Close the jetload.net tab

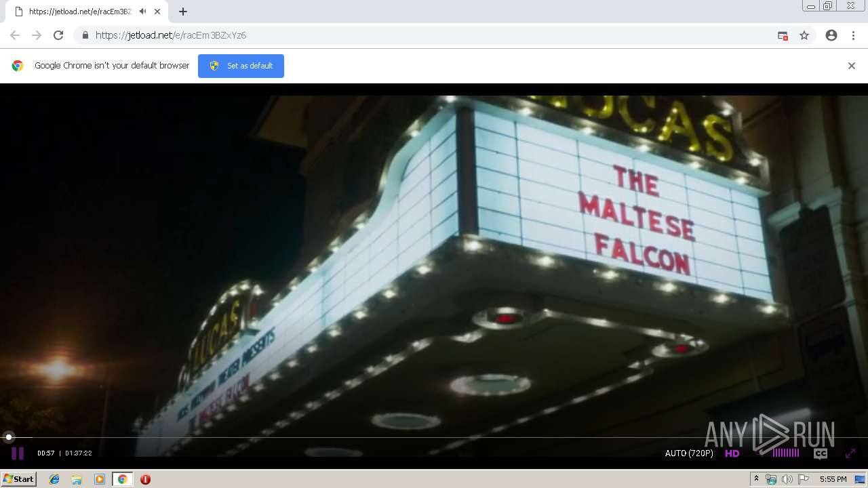pos(157,12)
